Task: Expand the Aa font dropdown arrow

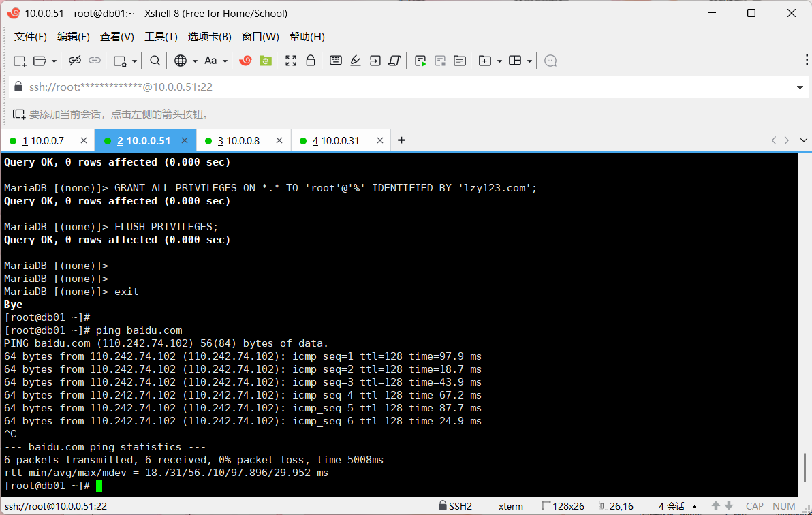Action: [x=225, y=61]
